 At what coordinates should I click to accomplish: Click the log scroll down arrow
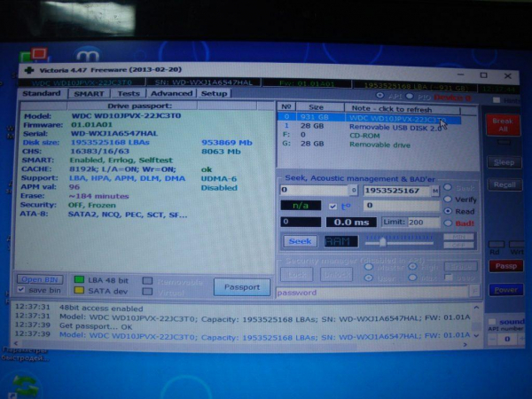click(x=476, y=335)
